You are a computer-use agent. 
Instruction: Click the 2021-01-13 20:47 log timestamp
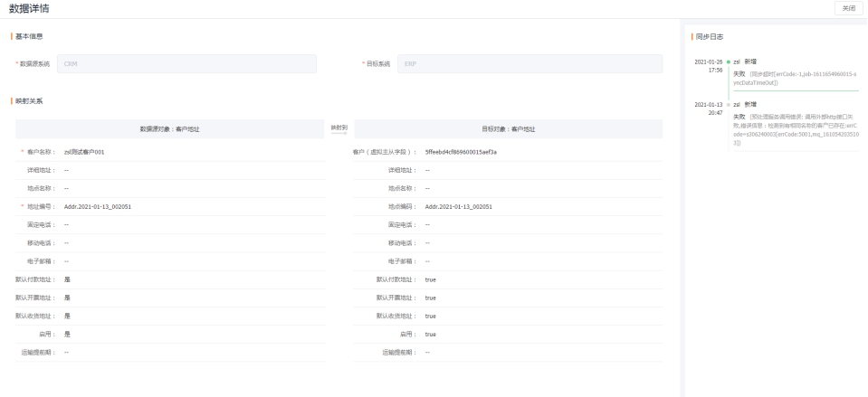pos(709,109)
